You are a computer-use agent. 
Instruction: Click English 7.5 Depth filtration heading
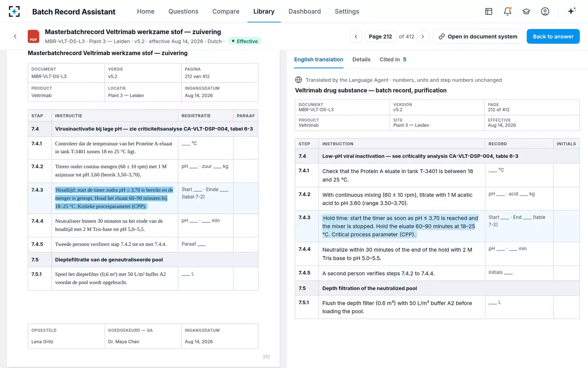coord(370,288)
